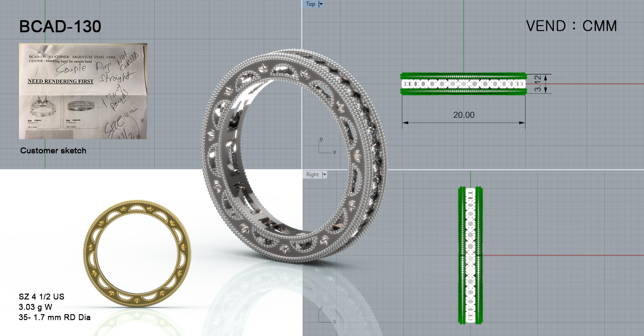The width and height of the screenshot is (644, 336).
Task: Select the '3.03 g W' weight text
Action: (x=35, y=307)
